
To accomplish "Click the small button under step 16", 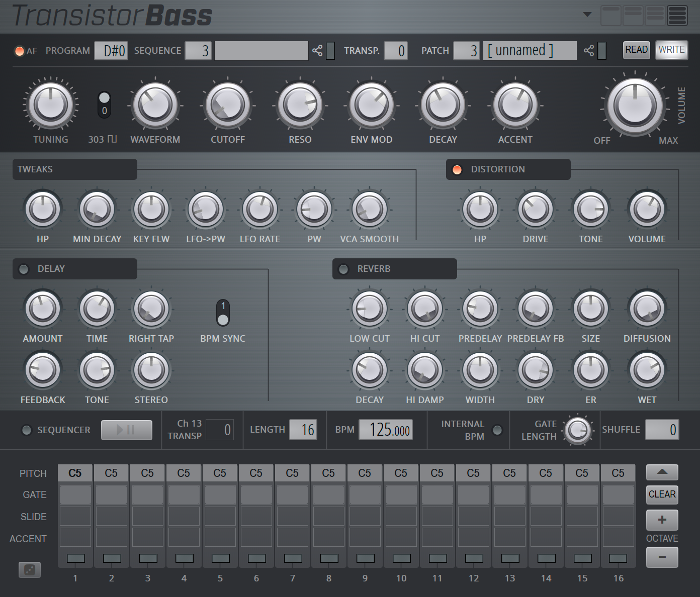I will pyautogui.click(x=618, y=558).
